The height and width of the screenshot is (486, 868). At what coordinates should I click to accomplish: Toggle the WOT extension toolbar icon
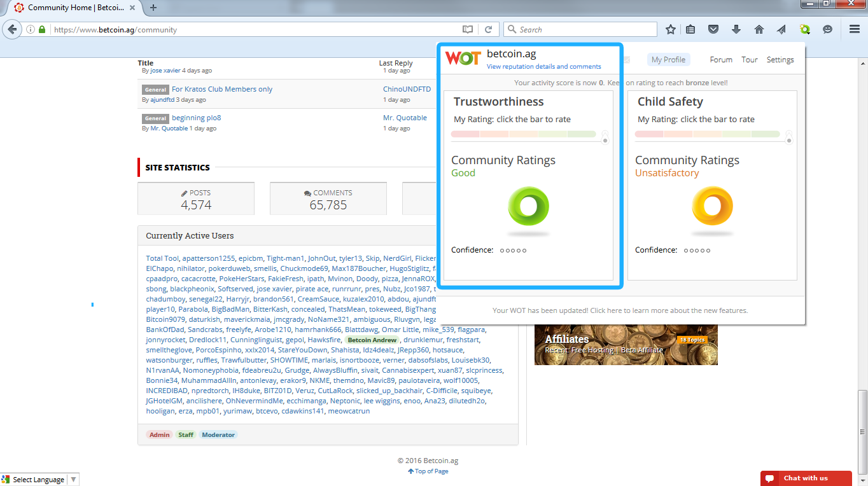click(x=804, y=29)
